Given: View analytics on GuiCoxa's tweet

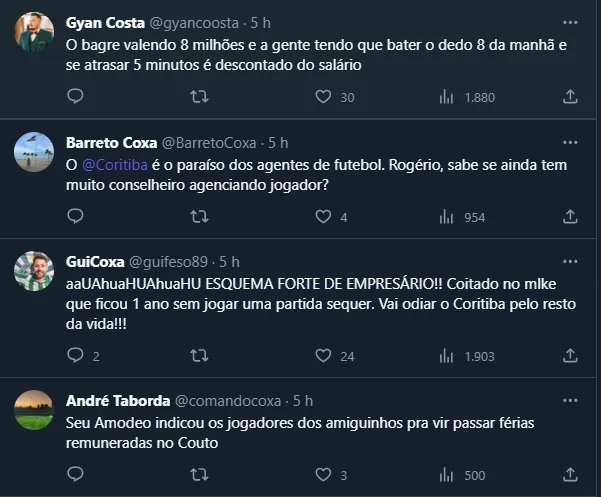Looking at the screenshot, I should [446, 356].
